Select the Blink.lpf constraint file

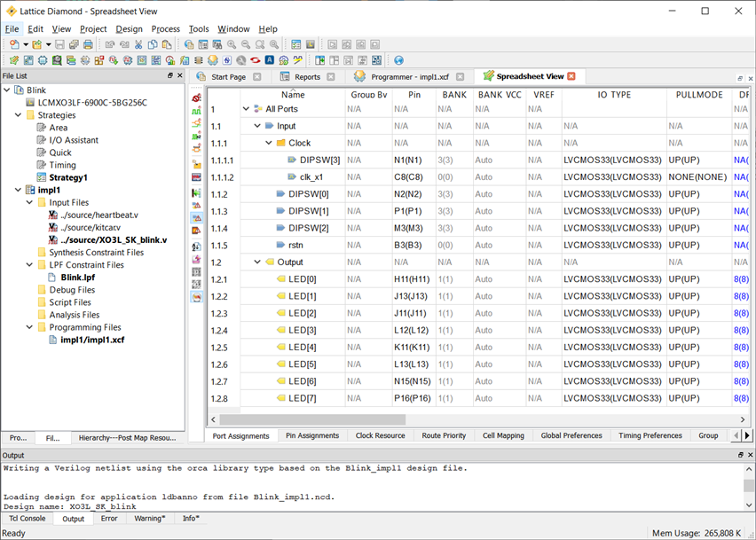(x=77, y=278)
